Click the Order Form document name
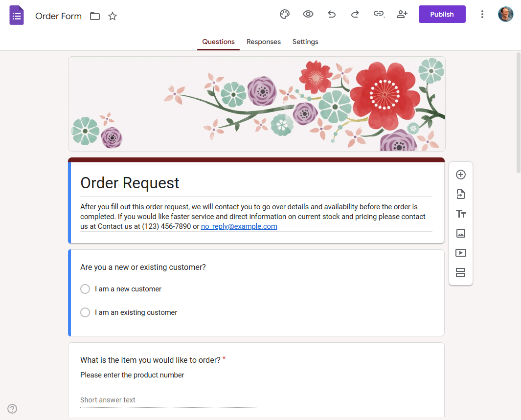Image resolution: width=521 pixels, height=420 pixels. 59,16
